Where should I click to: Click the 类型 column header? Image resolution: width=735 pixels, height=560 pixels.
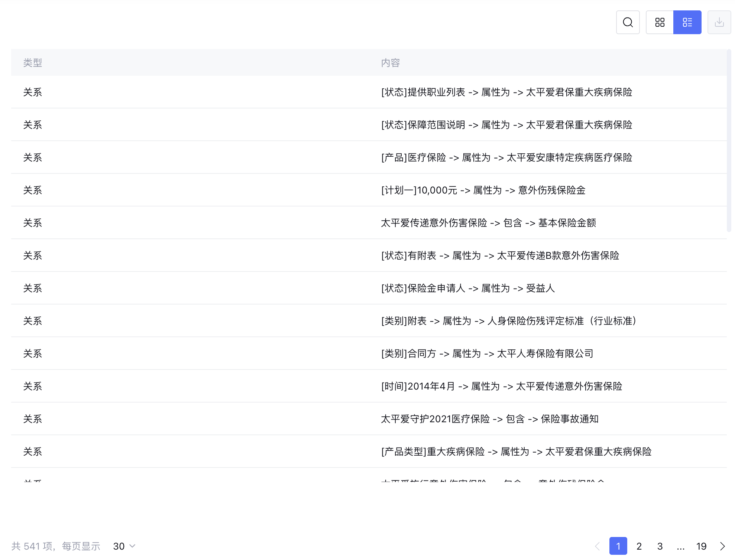click(33, 62)
